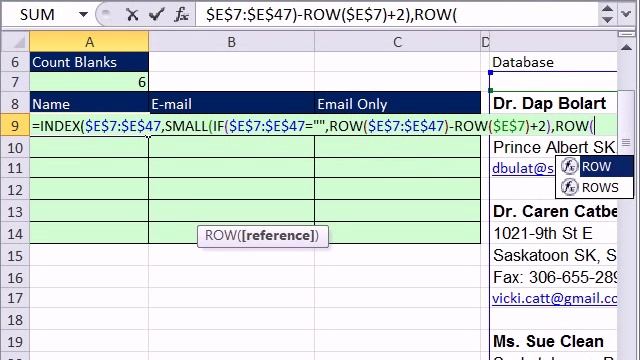The height and width of the screenshot is (360, 640).
Task: Open the Insert Function fx dialog
Action: click(181, 15)
